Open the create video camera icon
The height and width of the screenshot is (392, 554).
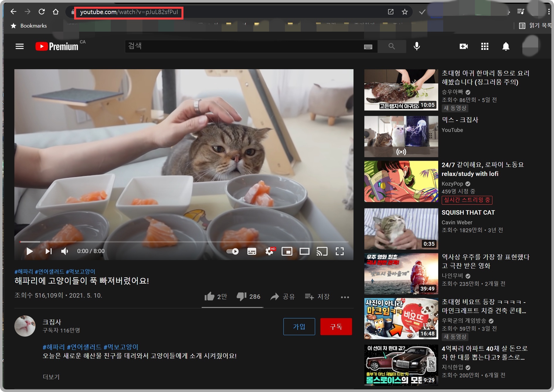tap(464, 46)
